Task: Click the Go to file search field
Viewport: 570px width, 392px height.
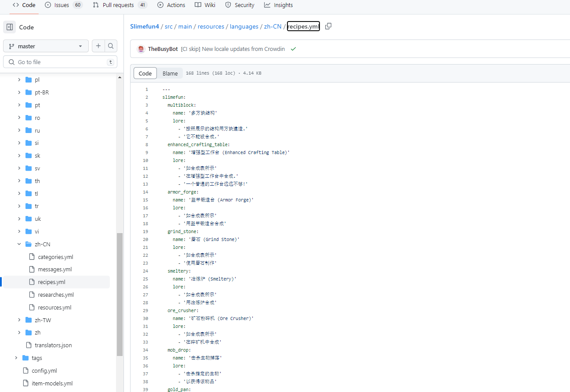Action: 60,61
